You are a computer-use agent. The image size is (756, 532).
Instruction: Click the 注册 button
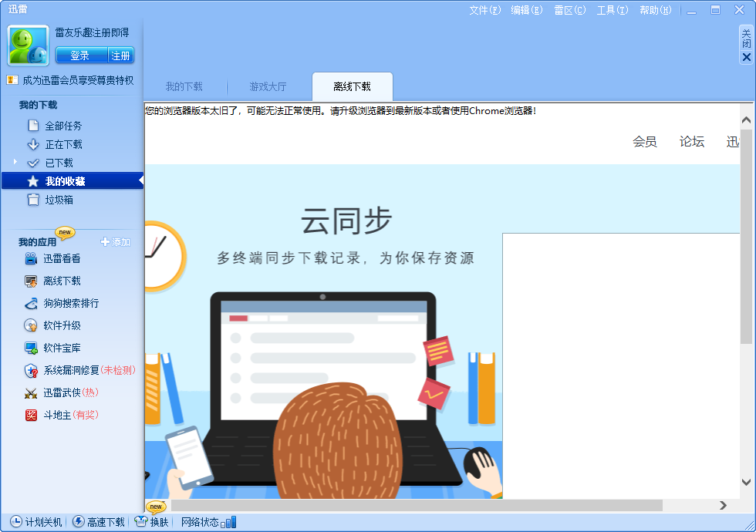(x=120, y=56)
